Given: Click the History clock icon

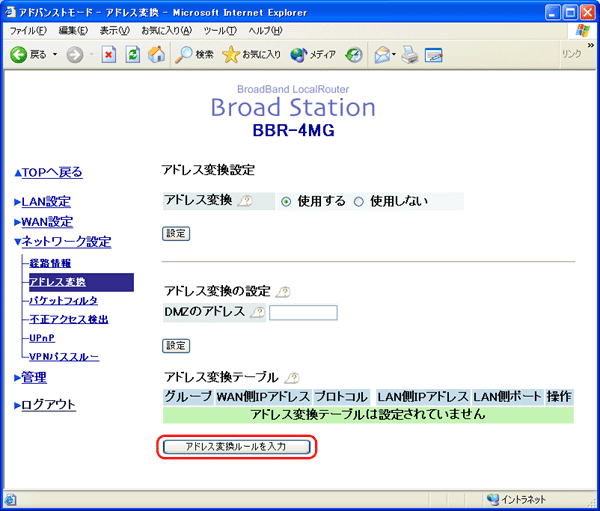Looking at the screenshot, I should click(x=353, y=55).
